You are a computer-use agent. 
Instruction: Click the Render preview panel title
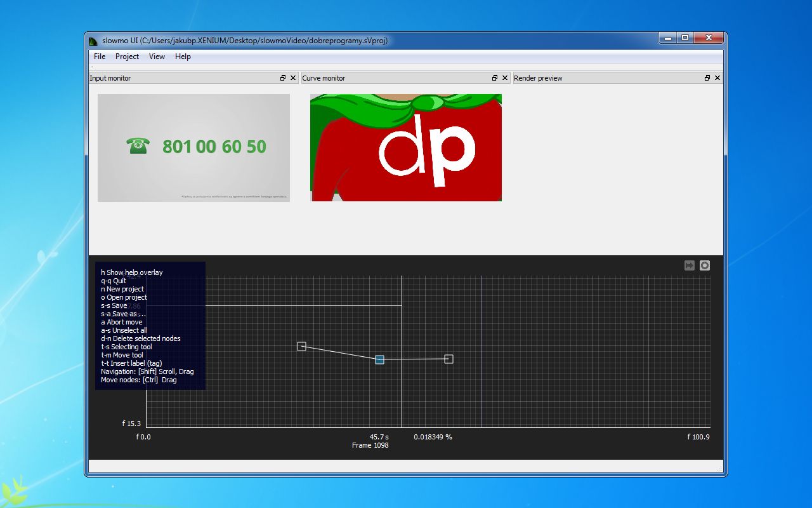click(x=538, y=78)
